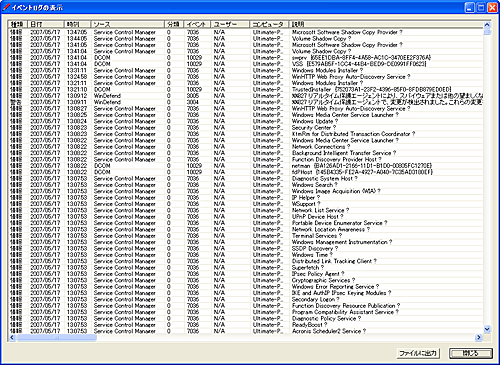500x365 pixels.
Task: Select the Windows Update event row
Action: (x=246, y=121)
